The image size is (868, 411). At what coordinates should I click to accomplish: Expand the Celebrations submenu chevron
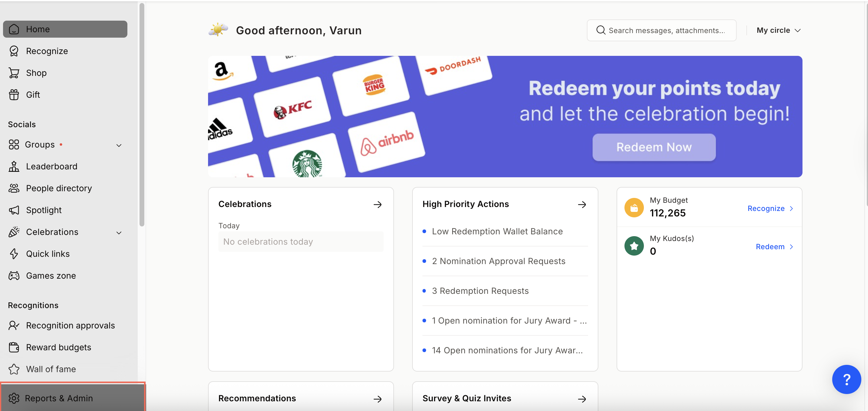click(x=119, y=233)
